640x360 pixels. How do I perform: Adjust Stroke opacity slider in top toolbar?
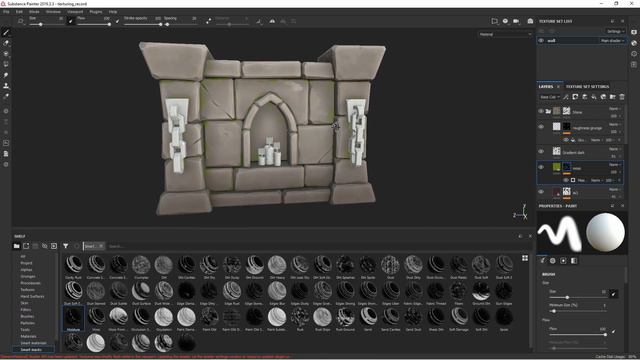coord(143,24)
